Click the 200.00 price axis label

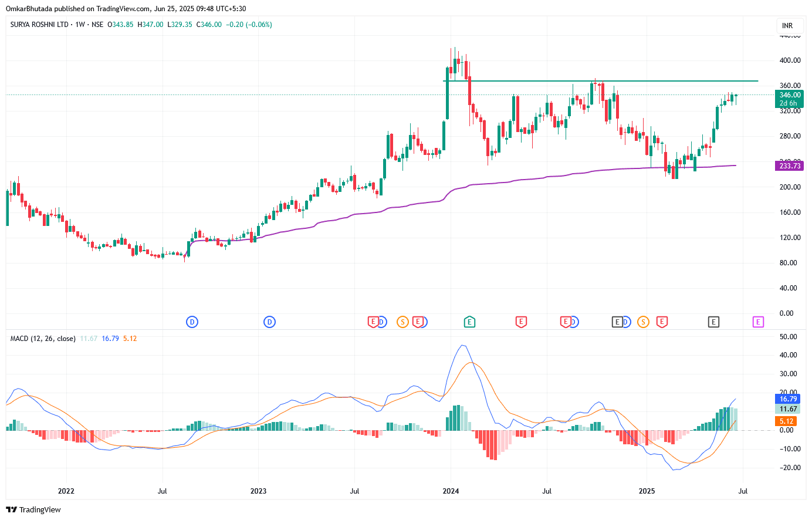790,187
